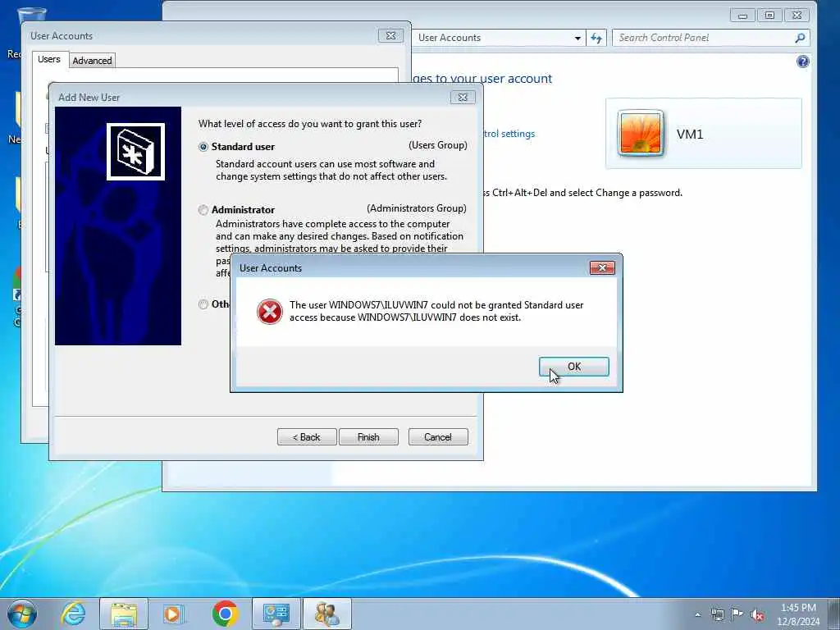Click the refresh button in Control Panel
The height and width of the screenshot is (630, 840).
click(x=596, y=38)
